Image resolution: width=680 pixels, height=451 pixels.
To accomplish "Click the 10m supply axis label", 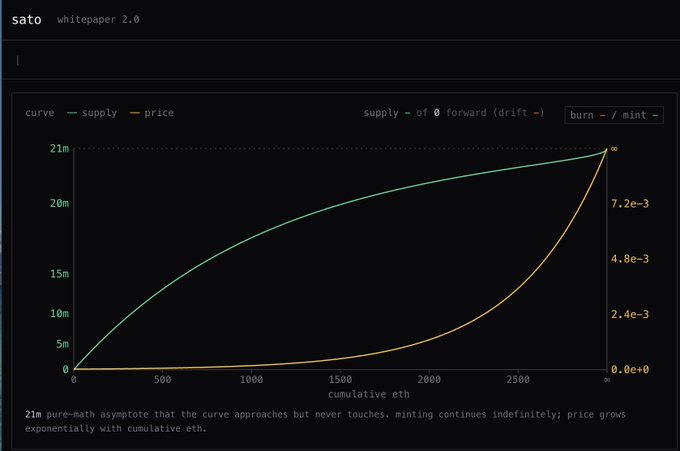I will point(59,314).
